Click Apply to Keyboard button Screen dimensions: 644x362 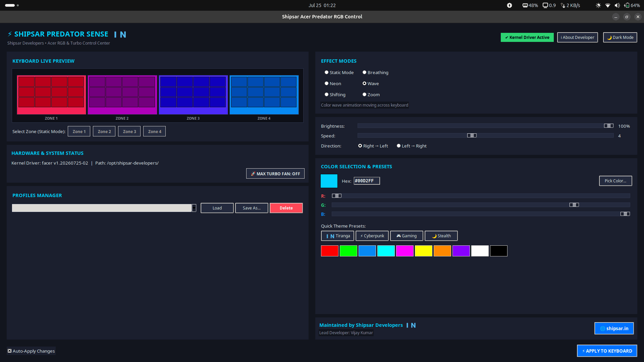(607, 351)
